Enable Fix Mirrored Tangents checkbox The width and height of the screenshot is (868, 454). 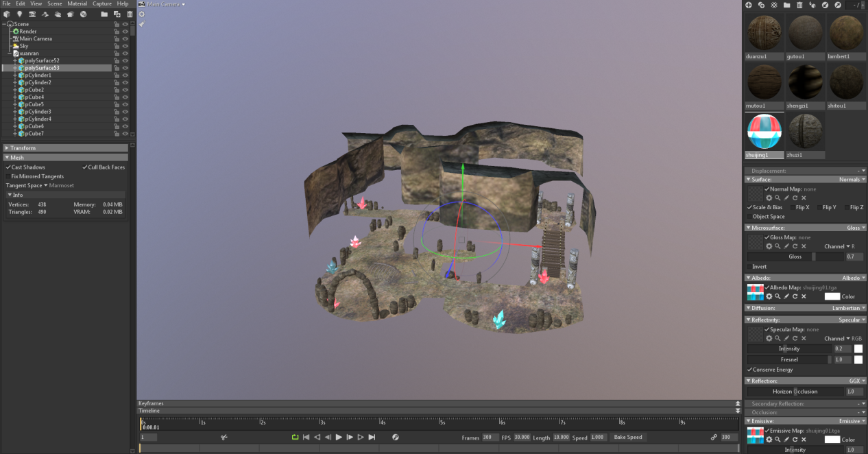8,176
